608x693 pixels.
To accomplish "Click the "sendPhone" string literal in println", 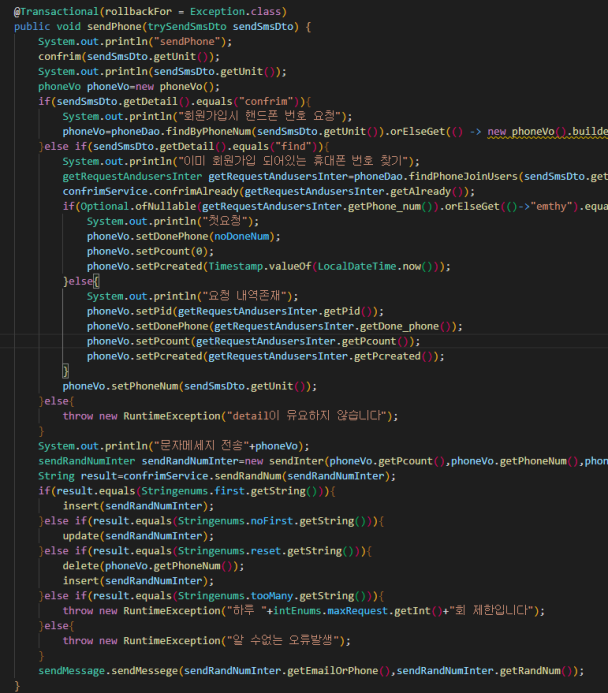I will [187, 42].
